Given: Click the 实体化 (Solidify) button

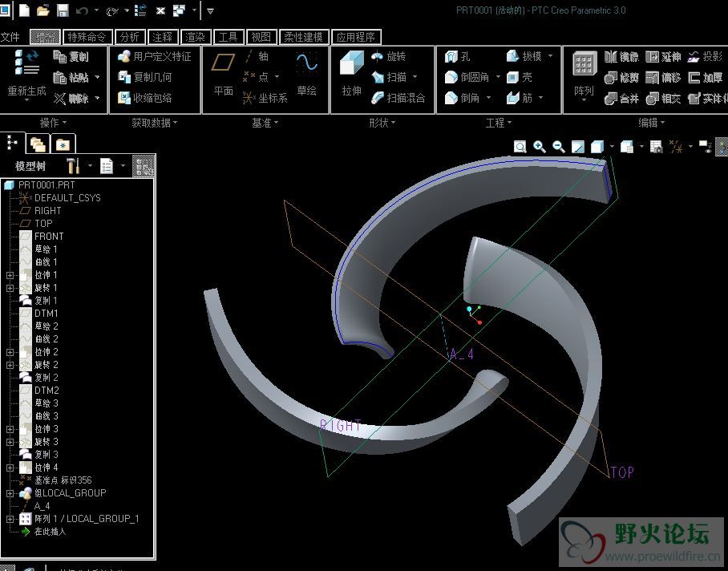Looking at the screenshot, I should pos(708,99).
